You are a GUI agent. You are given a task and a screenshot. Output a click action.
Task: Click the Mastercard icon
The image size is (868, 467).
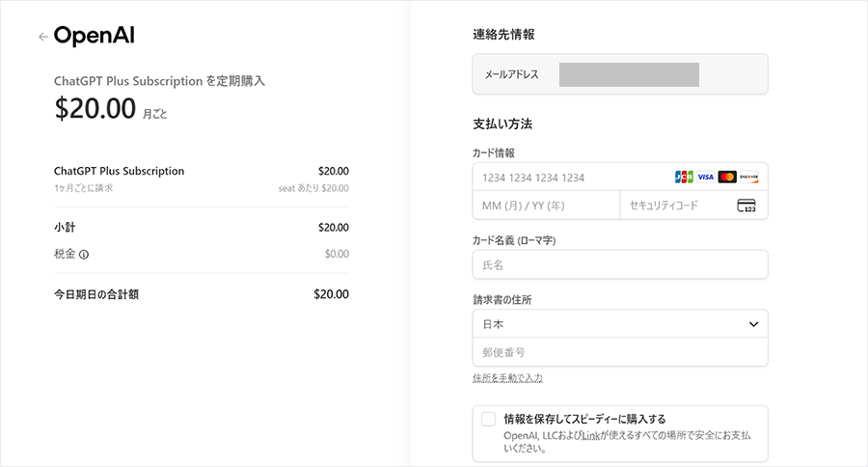[727, 177]
